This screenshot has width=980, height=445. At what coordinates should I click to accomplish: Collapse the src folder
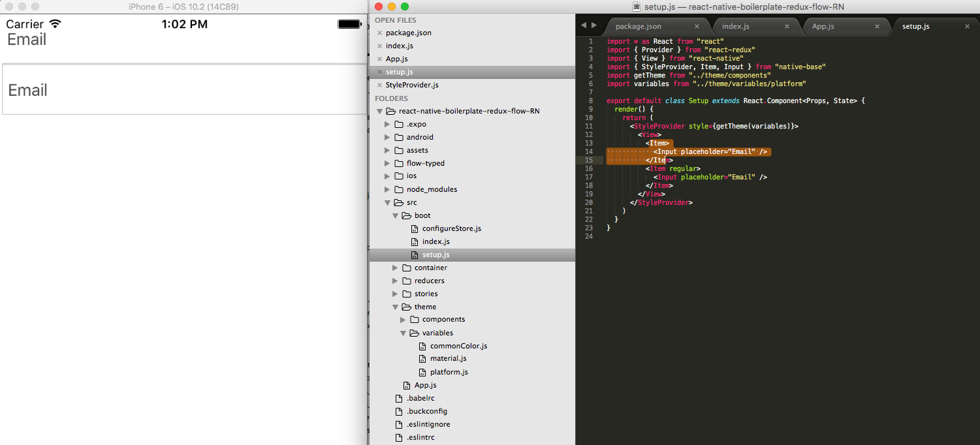388,202
